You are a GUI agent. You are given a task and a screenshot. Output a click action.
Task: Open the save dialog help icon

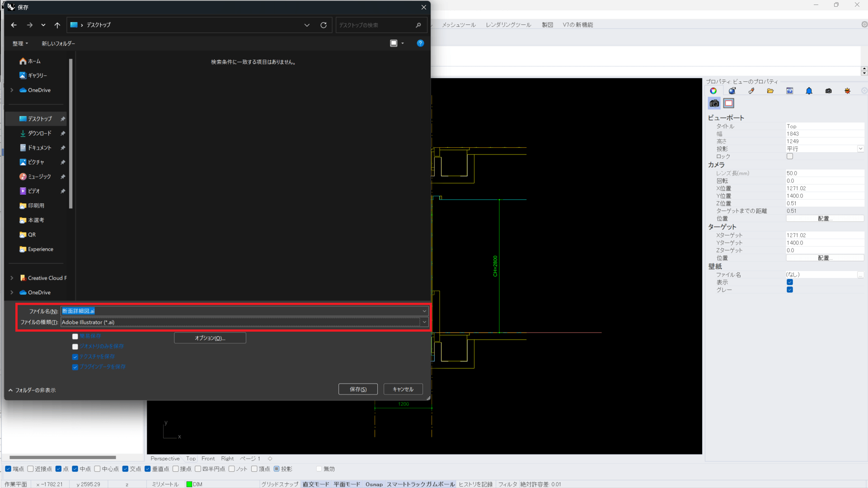420,43
